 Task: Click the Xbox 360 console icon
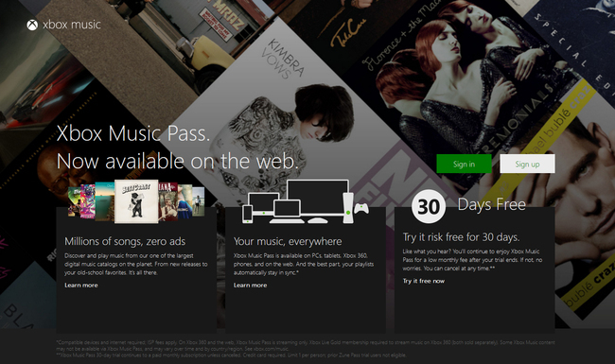[x=348, y=208]
